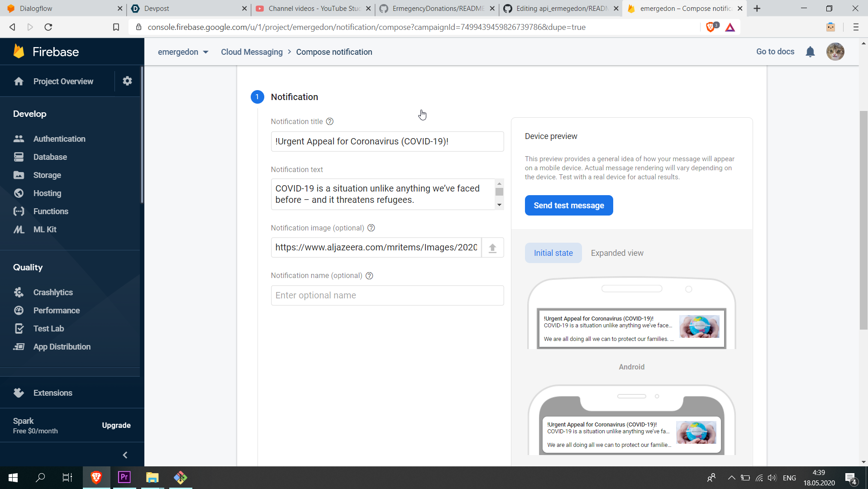
Task: Open Brave Shields icon in address bar
Action: (x=711, y=27)
